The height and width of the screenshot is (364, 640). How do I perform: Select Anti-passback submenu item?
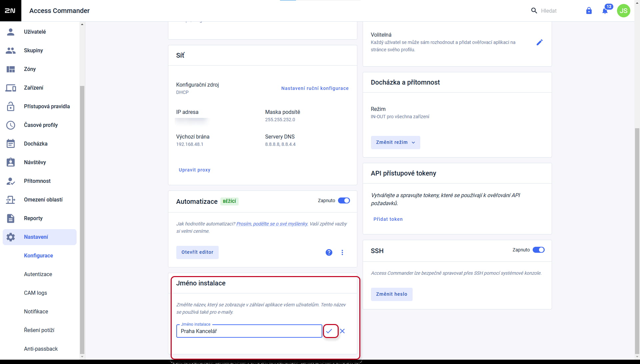[x=41, y=349]
